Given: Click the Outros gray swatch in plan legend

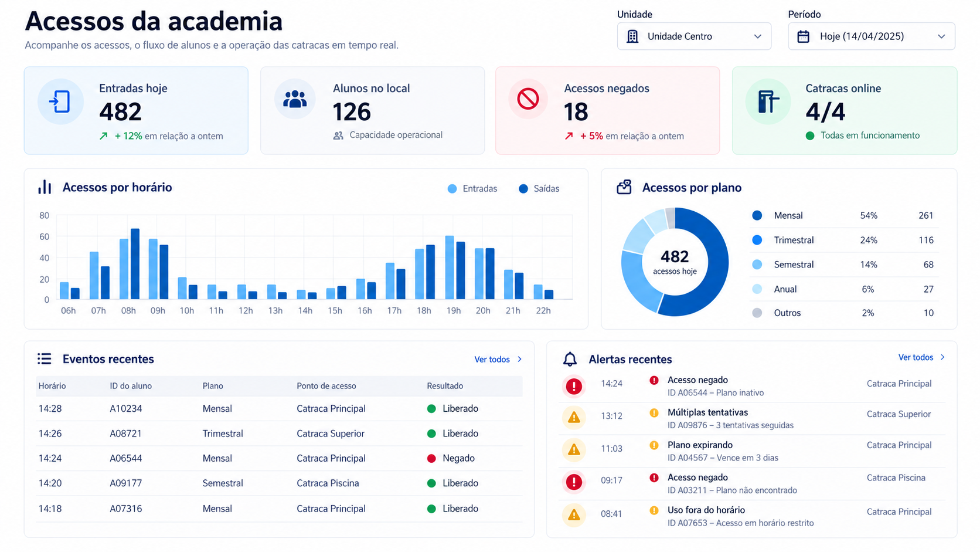Looking at the screenshot, I should [757, 313].
